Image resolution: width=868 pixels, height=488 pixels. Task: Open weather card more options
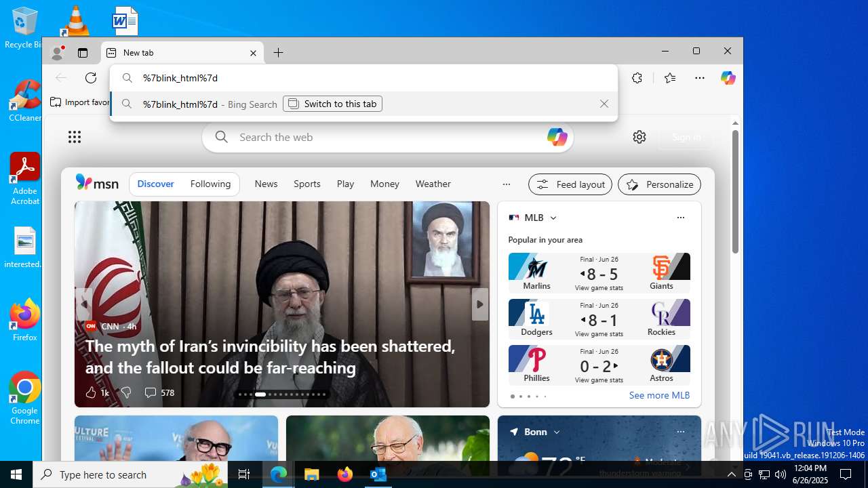click(x=680, y=432)
